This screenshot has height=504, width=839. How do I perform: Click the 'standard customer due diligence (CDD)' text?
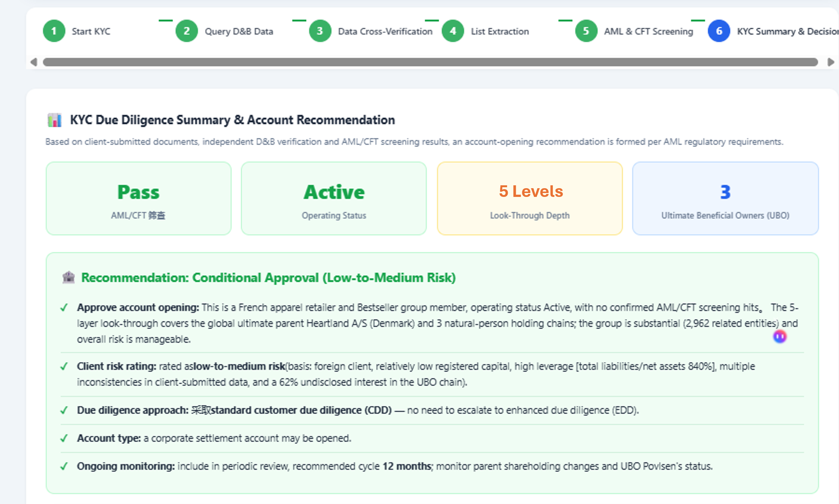coord(301,410)
